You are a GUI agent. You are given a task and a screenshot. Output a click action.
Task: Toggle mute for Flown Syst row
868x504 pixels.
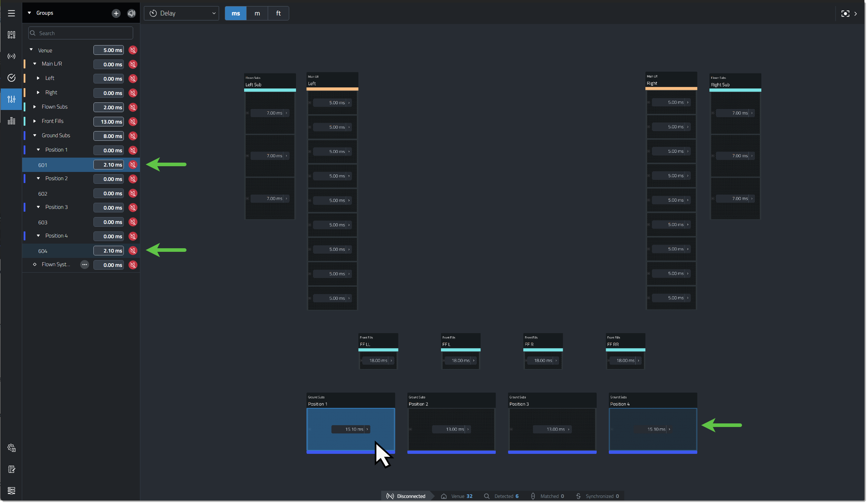[x=133, y=265]
